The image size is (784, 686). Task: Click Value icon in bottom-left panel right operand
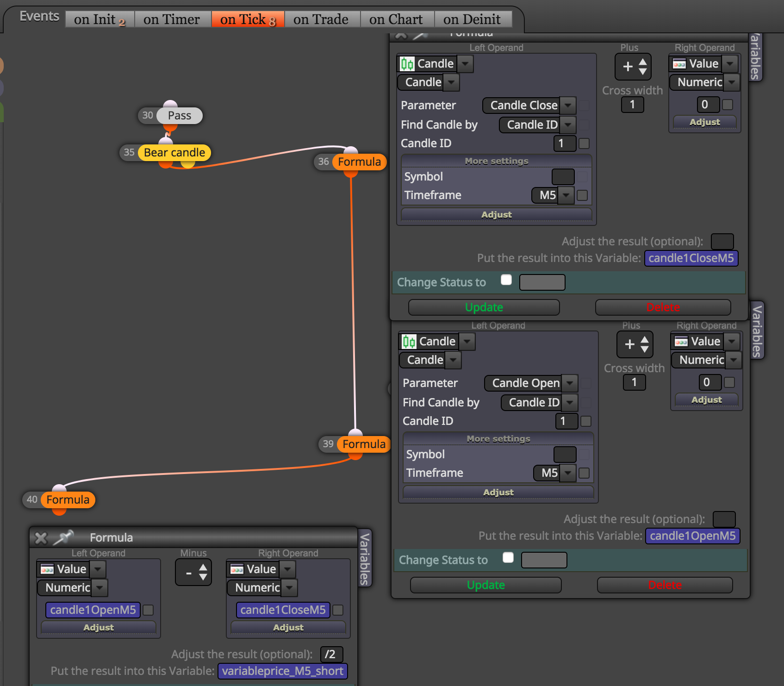tap(237, 569)
